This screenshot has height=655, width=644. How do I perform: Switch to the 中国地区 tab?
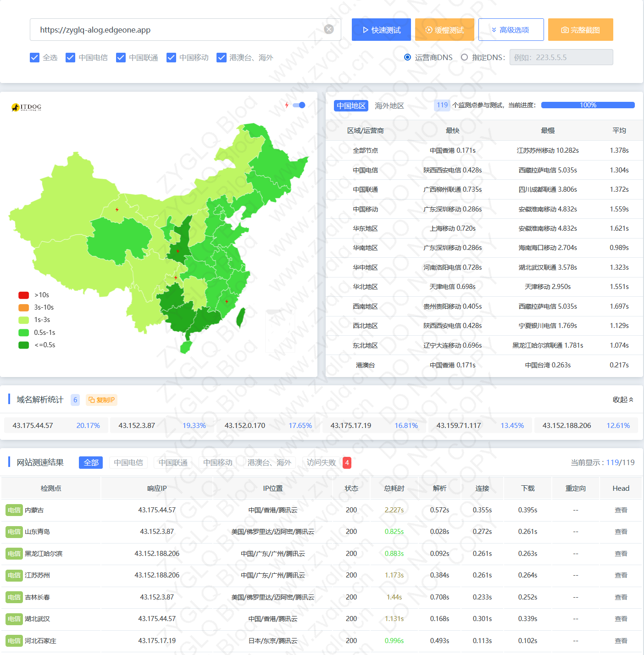tap(351, 106)
